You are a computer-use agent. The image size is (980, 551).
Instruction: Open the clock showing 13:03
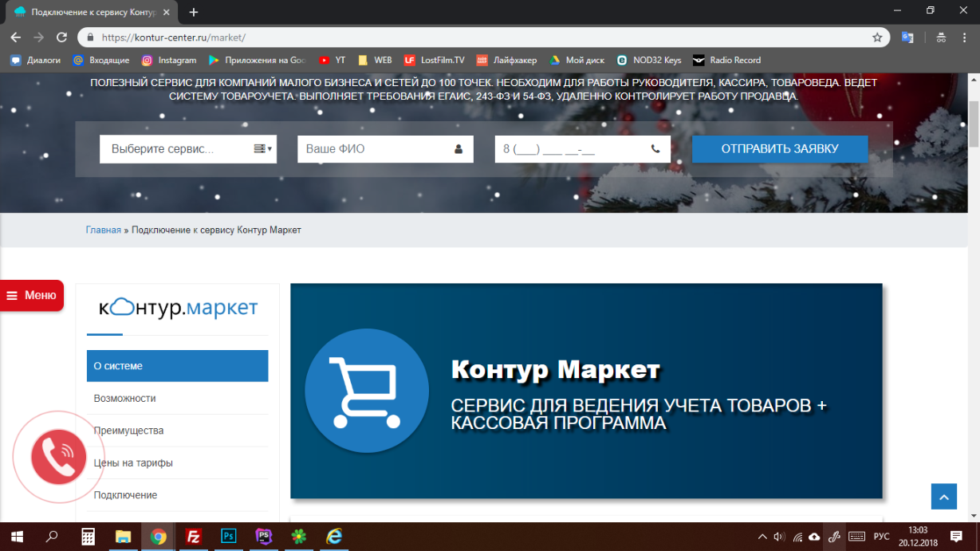pos(917,537)
